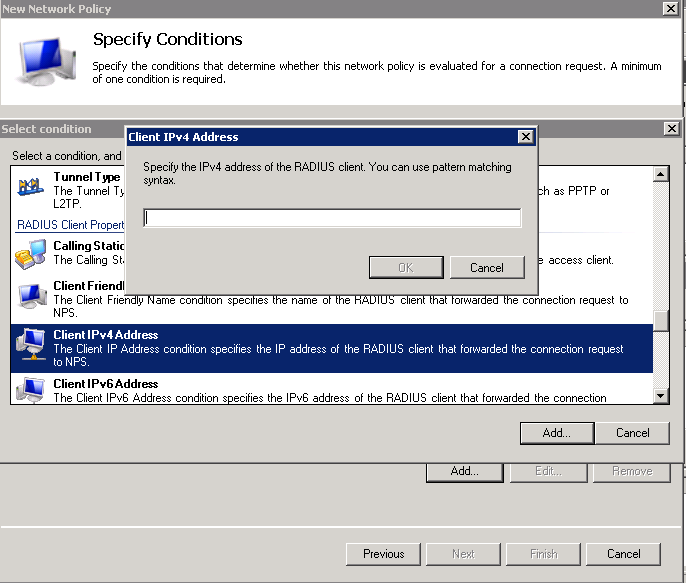The image size is (686, 583).
Task: Click the condition list scroll down arrow
Action: pyautogui.click(x=661, y=396)
